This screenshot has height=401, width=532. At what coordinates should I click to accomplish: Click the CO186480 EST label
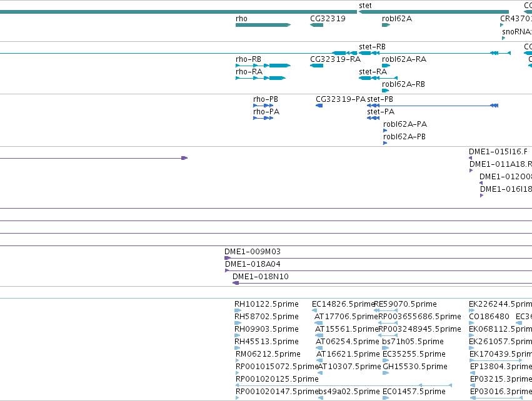click(489, 317)
